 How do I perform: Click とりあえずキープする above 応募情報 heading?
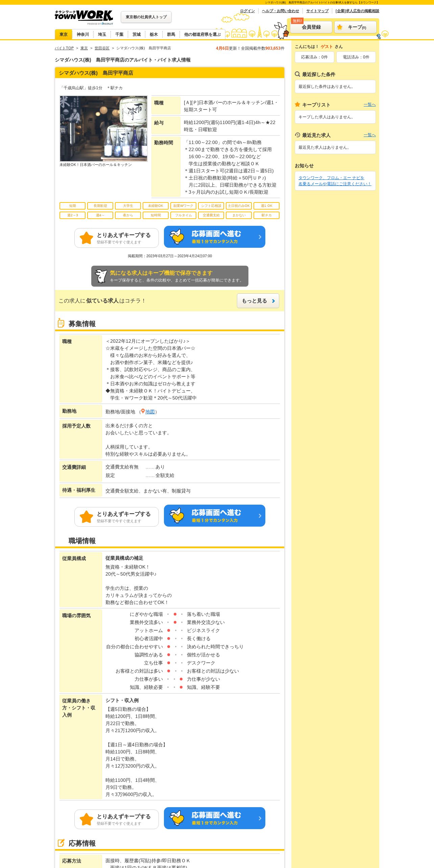coord(117,819)
